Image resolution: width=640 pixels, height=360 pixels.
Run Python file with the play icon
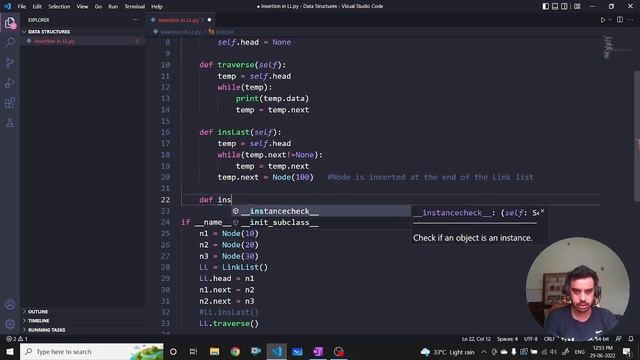point(602,20)
